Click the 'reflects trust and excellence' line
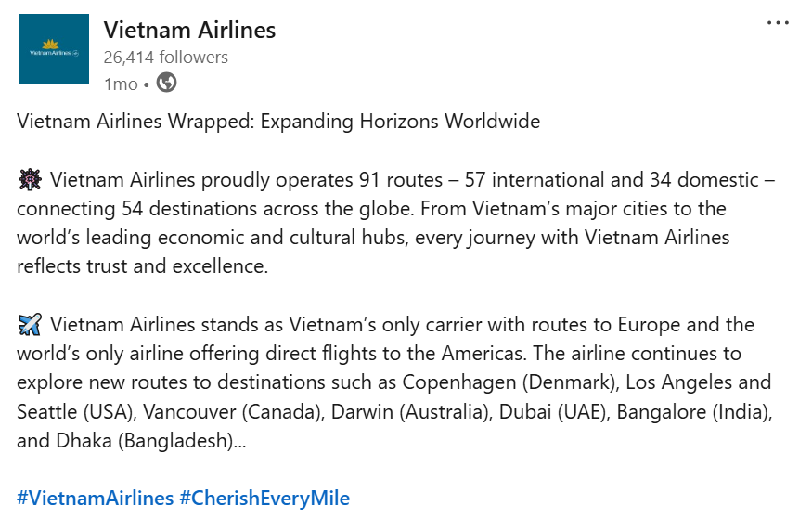The image size is (812, 518). tap(142, 266)
